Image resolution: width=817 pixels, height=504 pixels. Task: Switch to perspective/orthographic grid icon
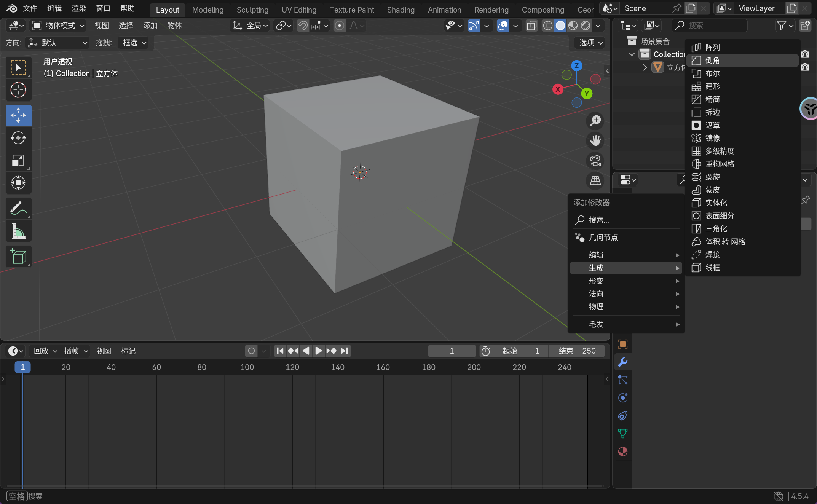[595, 181]
